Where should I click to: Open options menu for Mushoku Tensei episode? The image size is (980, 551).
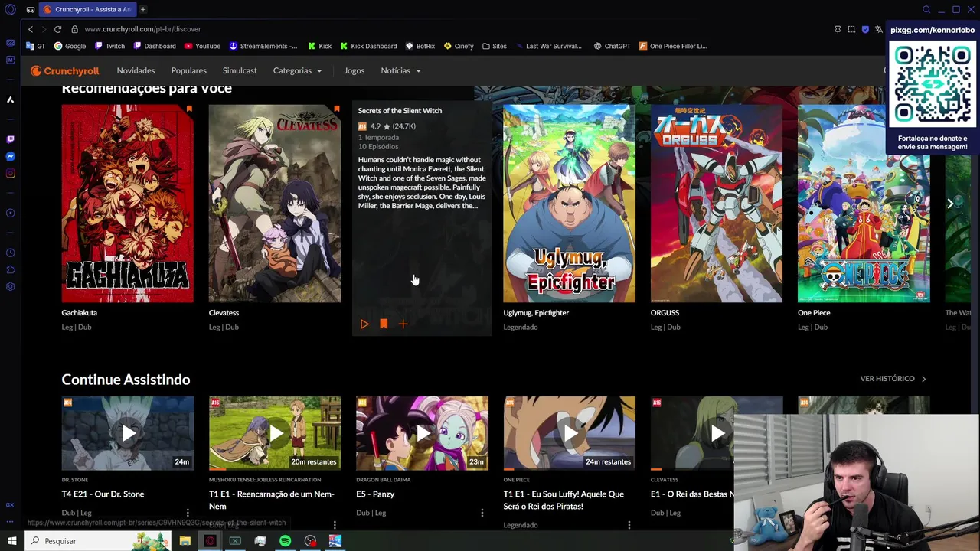click(x=335, y=525)
